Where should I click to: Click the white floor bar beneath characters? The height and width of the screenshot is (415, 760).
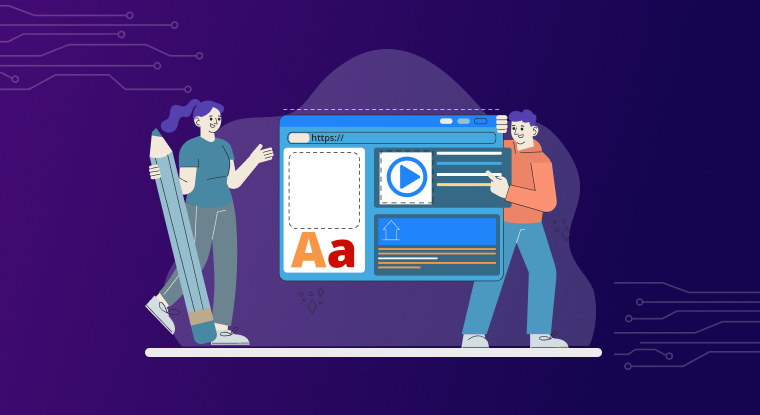point(373,352)
